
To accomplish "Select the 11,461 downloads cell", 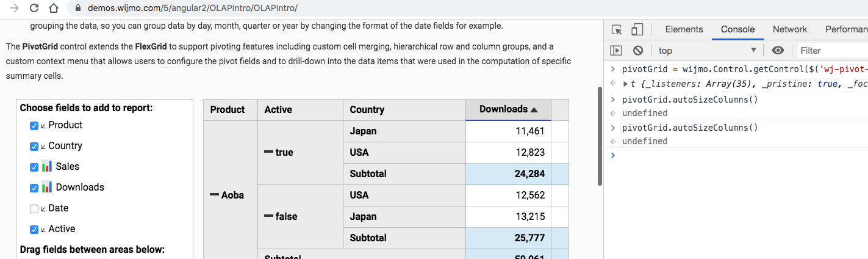I will (x=508, y=131).
